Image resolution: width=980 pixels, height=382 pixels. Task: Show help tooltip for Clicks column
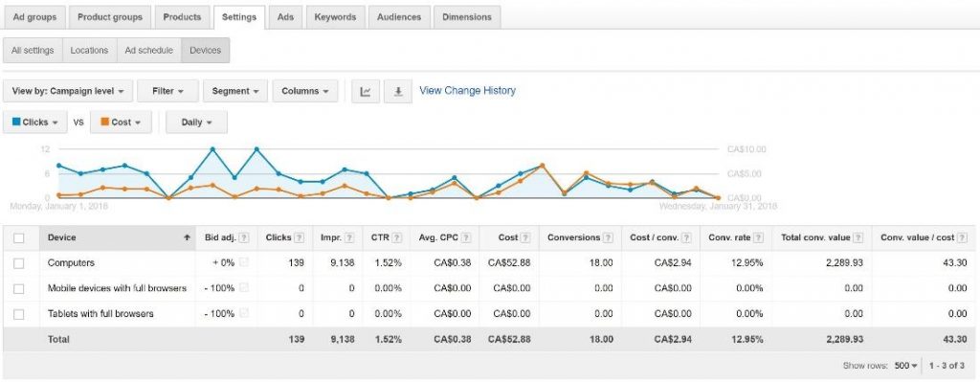coord(300,237)
